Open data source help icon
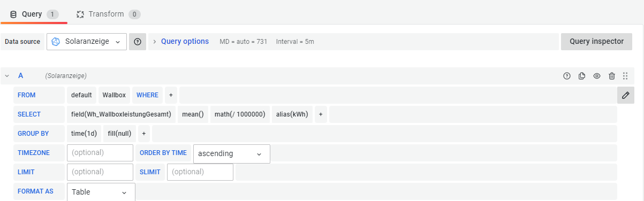 [138, 42]
